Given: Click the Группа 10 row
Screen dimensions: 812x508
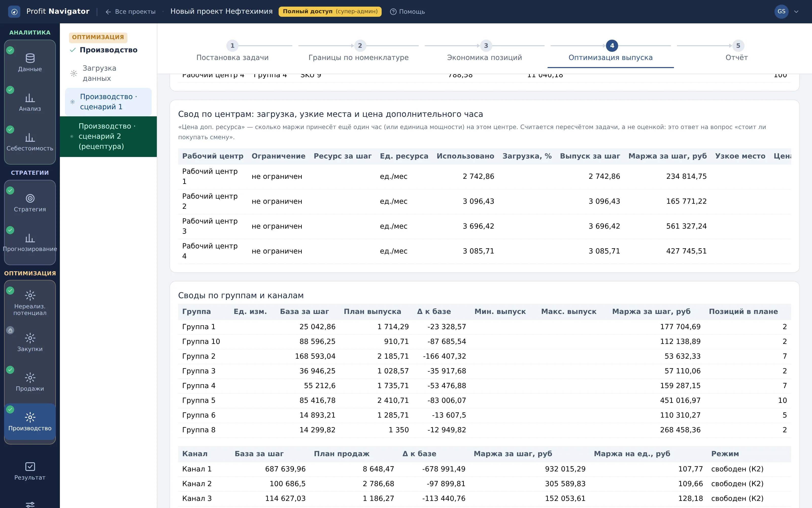Looking at the screenshot, I should tap(484, 342).
